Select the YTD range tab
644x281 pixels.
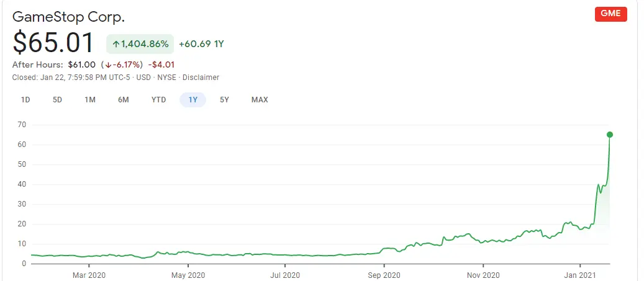tap(158, 99)
